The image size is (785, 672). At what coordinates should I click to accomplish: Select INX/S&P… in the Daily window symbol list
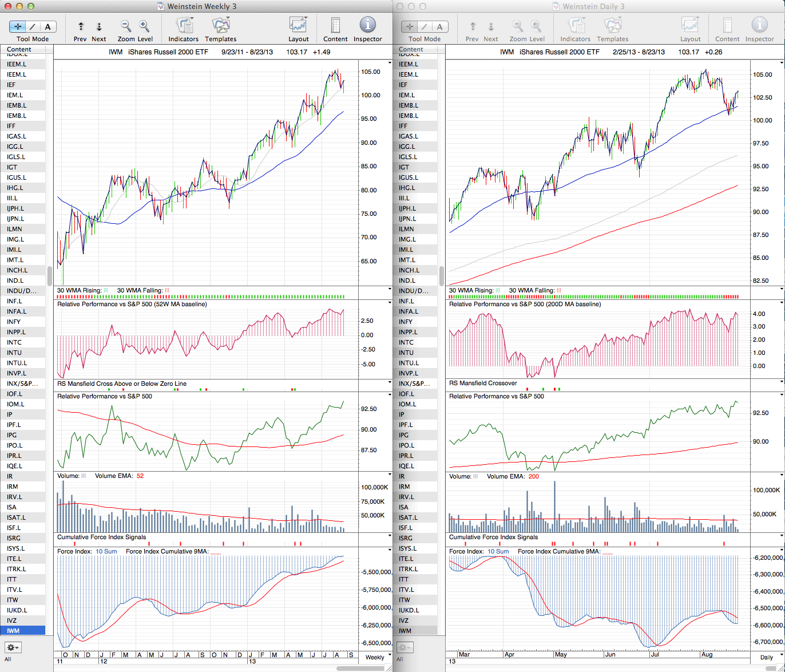click(x=415, y=384)
